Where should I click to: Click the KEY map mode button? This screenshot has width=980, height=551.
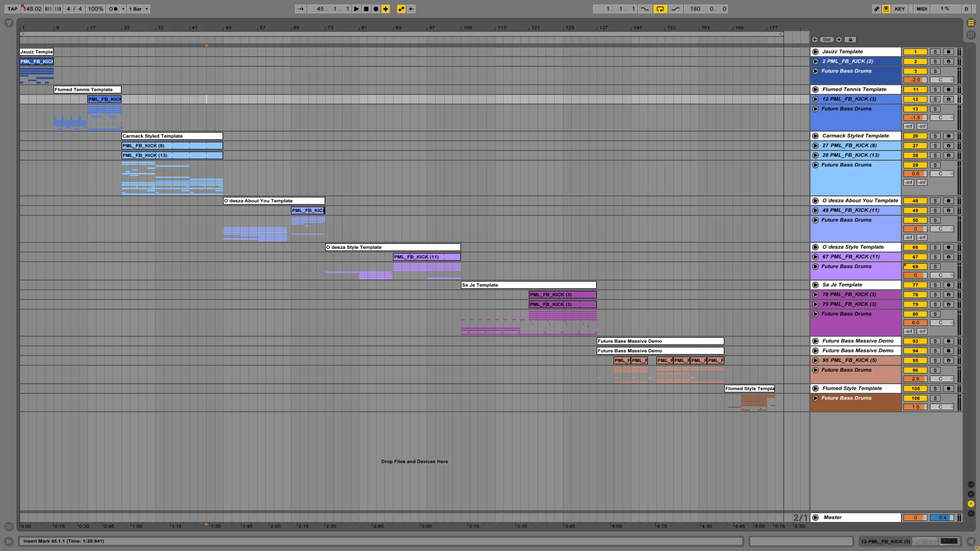pos(900,9)
